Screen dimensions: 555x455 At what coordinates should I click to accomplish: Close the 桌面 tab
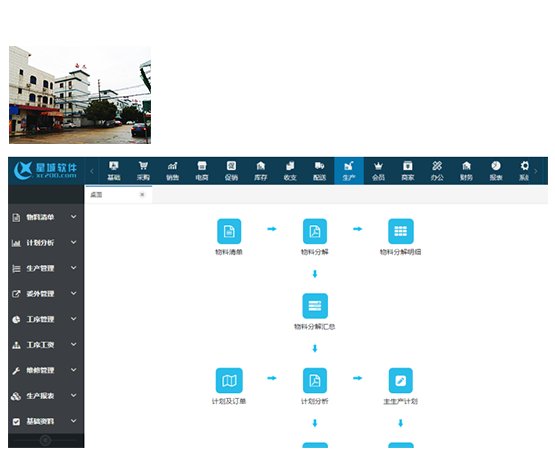pos(142,194)
